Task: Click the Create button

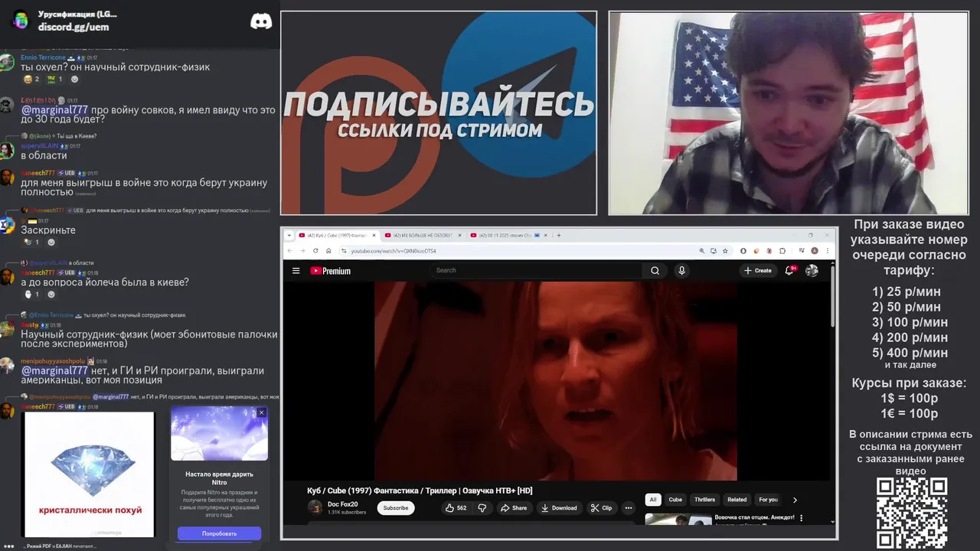Action: click(x=757, y=270)
